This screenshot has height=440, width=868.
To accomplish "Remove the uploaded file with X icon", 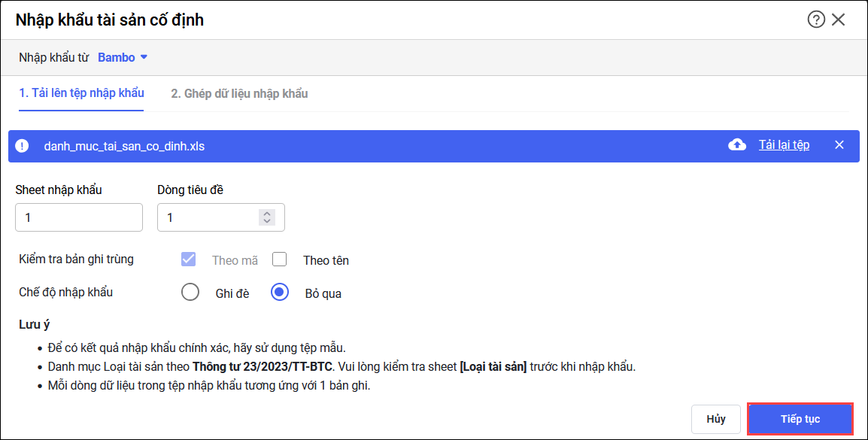I will (839, 145).
